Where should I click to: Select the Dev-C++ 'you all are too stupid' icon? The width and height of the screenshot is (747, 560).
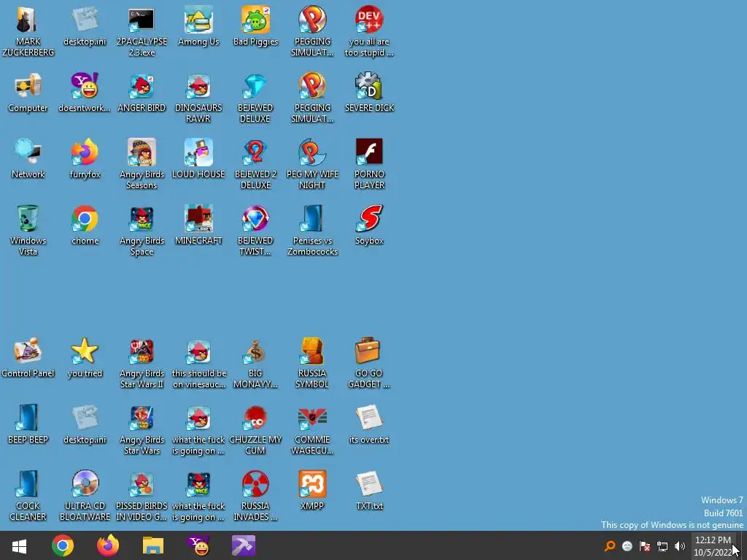coord(368,20)
